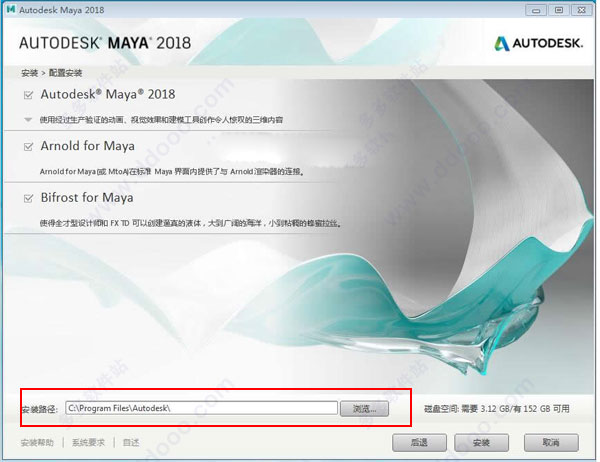Expand the Autodesk Maya 2018 details arrow
600x462 pixels.
[x=28, y=120]
